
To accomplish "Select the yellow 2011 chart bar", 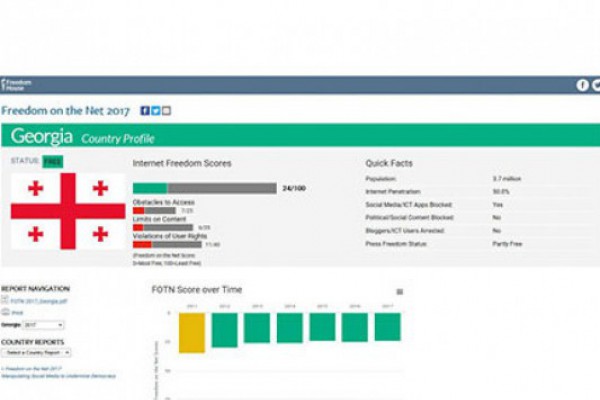I will [192, 333].
